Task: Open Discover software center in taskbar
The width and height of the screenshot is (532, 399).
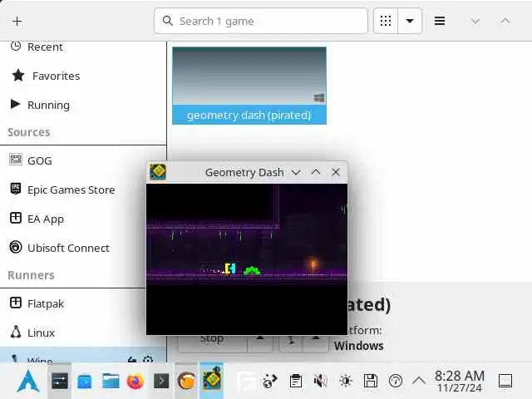Action: [85, 382]
